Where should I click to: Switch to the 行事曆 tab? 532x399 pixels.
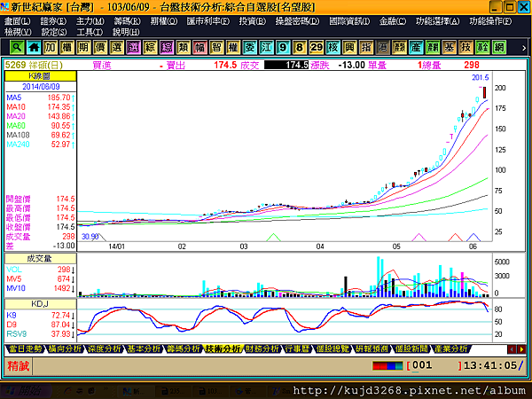pos(297,348)
